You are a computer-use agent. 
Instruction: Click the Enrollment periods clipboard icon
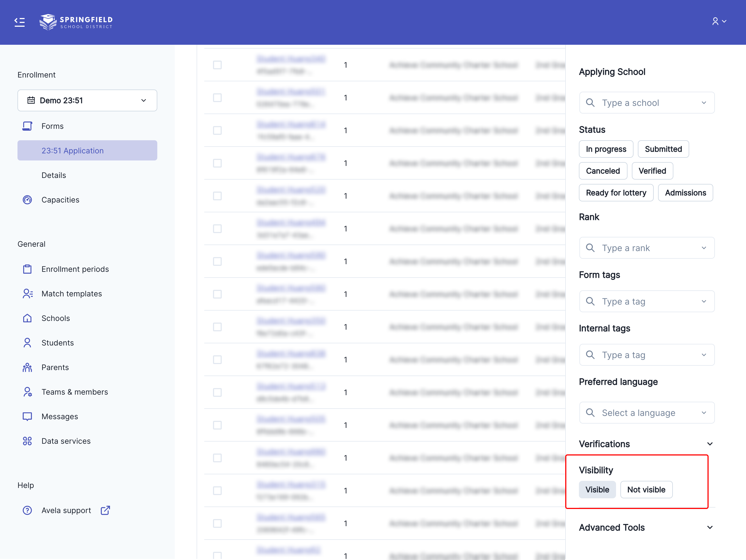click(x=27, y=269)
